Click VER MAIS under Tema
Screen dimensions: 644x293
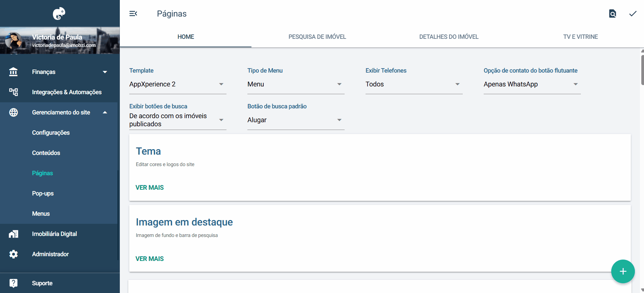pos(150,188)
